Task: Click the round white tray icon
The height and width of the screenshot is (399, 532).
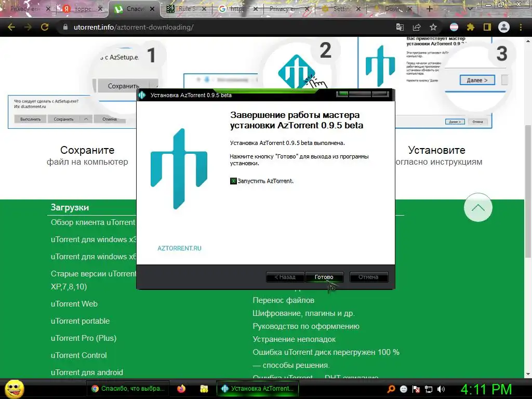Action: 403,389
